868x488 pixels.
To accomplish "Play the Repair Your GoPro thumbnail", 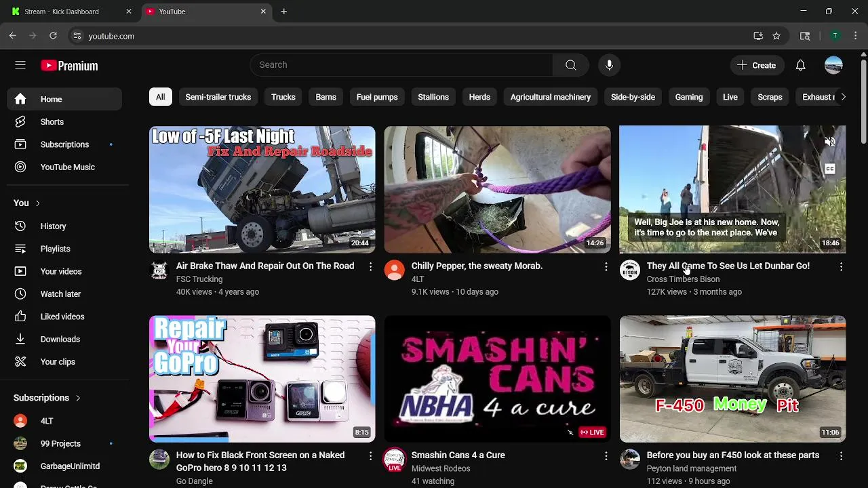I will [x=262, y=379].
